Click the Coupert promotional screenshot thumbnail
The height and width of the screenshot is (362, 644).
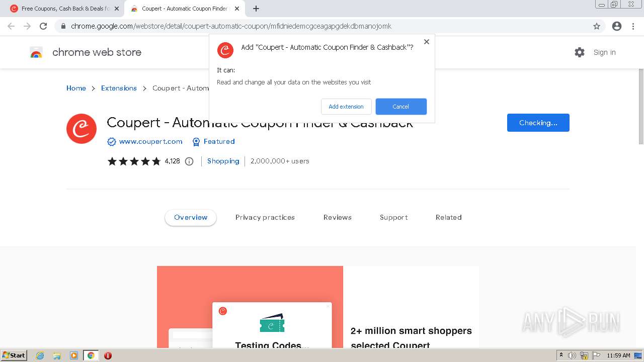318,307
